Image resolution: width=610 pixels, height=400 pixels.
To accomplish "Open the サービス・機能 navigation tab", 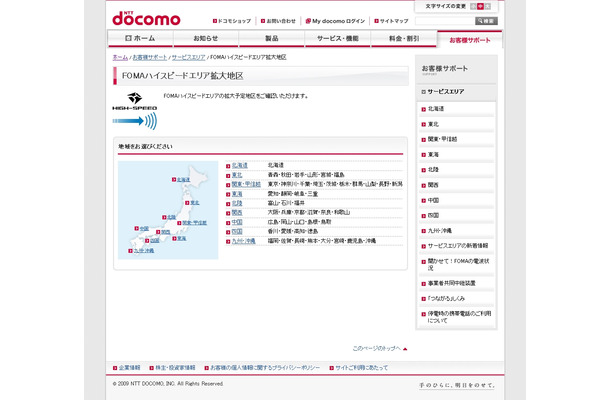I will (337, 39).
